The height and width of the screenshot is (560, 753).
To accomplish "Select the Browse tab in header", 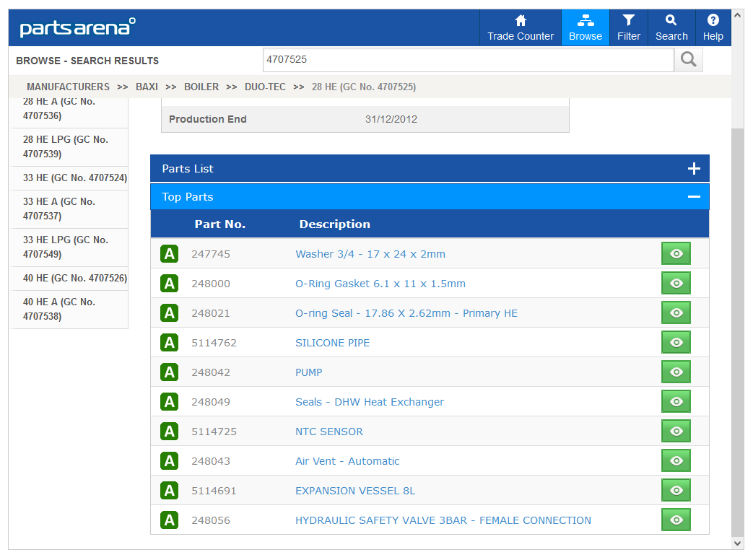I will point(586,28).
